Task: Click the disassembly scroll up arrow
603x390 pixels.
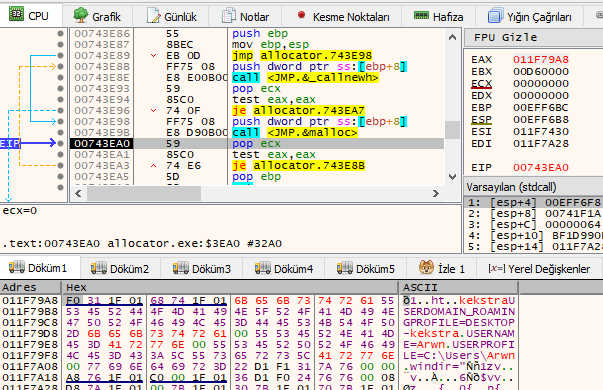Action: click(x=452, y=37)
